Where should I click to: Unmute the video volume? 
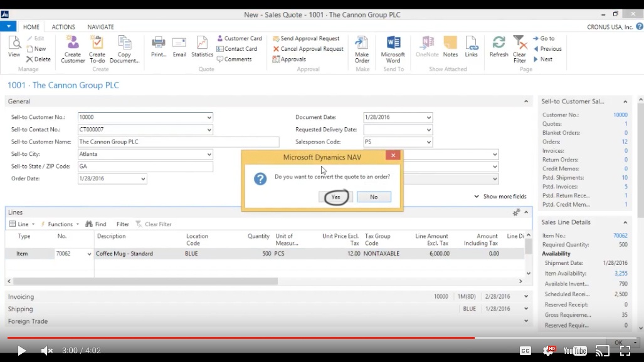(47, 351)
